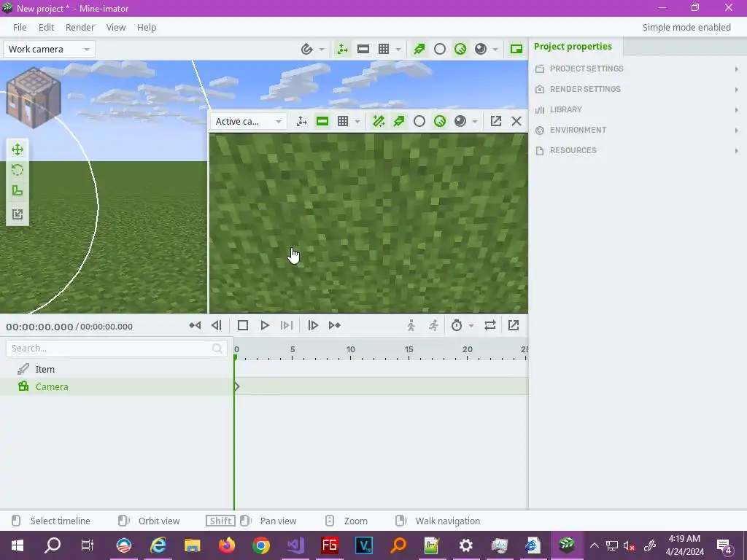Click the magnet snap icon in work camera toolbar
Image resolution: width=747 pixels, height=560 pixels.
[307, 49]
